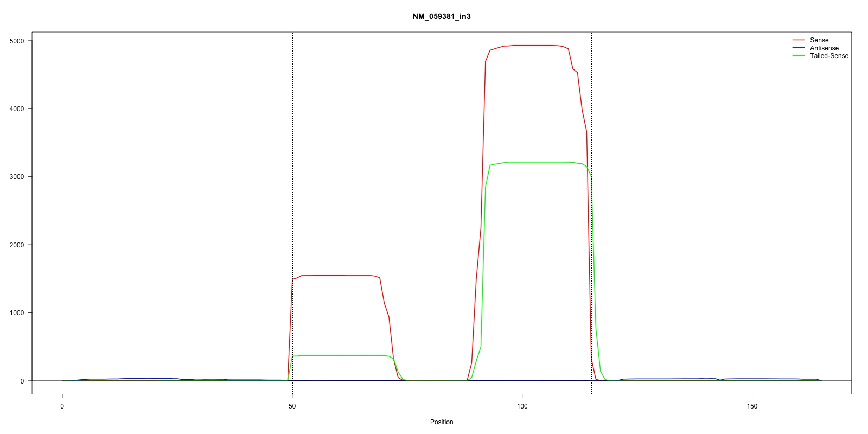The width and height of the screenshot is (868, 434).
Task: Click the 3000 y-axis tick label
Action: (x=17, y=177)
